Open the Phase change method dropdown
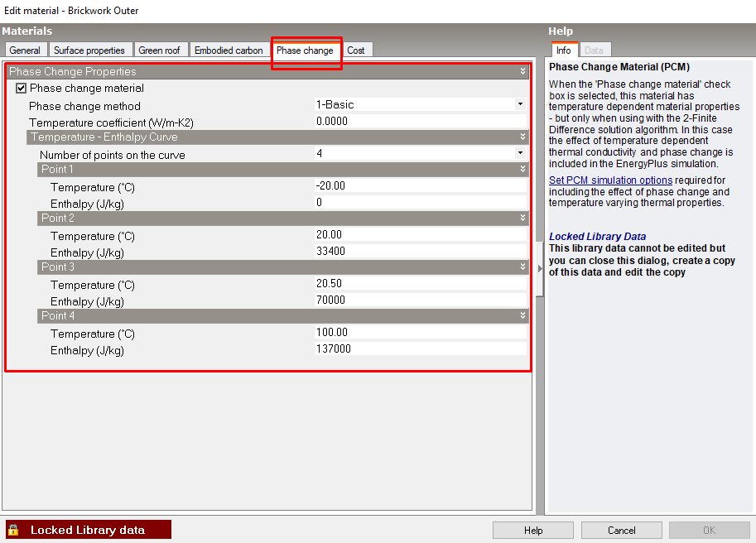This screenshot has width=756, height=543. tap(520, 104)
